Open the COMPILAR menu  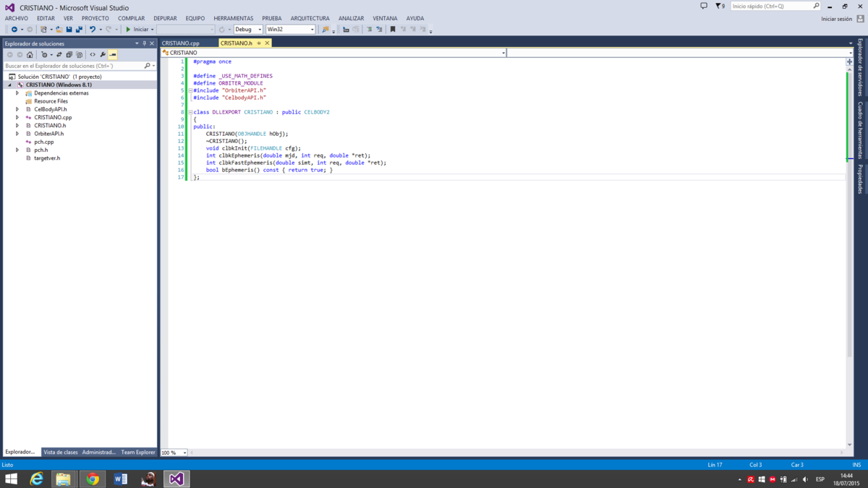point(131,19)
